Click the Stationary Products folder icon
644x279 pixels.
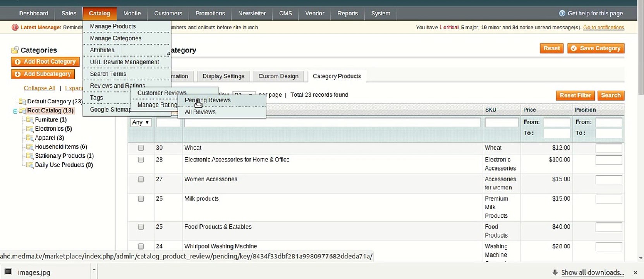pos(30,156)
